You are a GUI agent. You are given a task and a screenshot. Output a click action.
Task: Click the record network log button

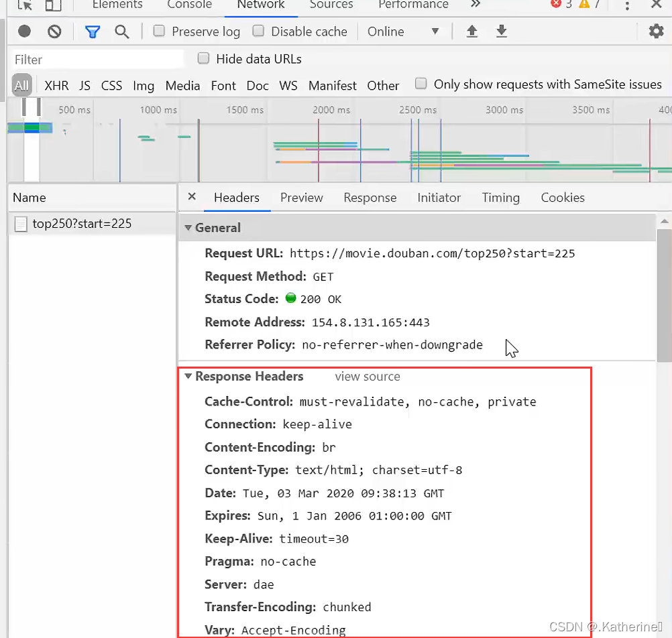click(x=24, y=31)
